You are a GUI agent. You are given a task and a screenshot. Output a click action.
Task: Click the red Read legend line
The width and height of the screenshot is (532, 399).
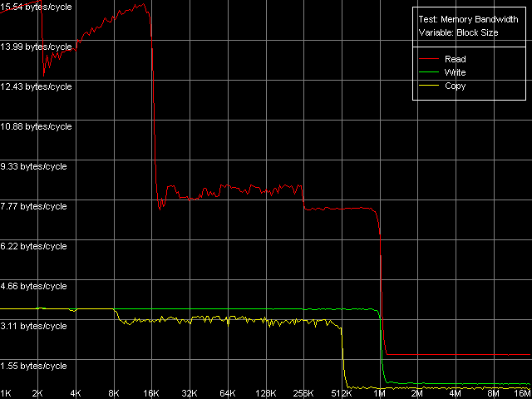pos(429,59)
